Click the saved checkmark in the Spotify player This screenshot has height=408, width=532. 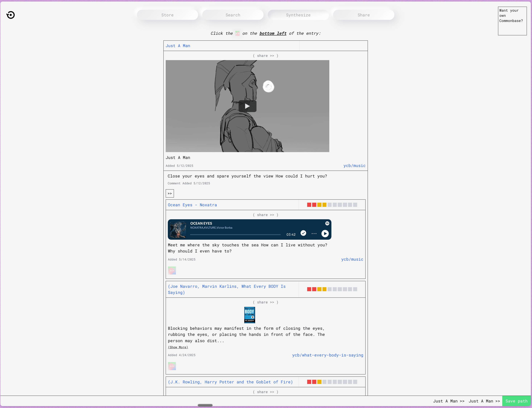click(303, 233)
